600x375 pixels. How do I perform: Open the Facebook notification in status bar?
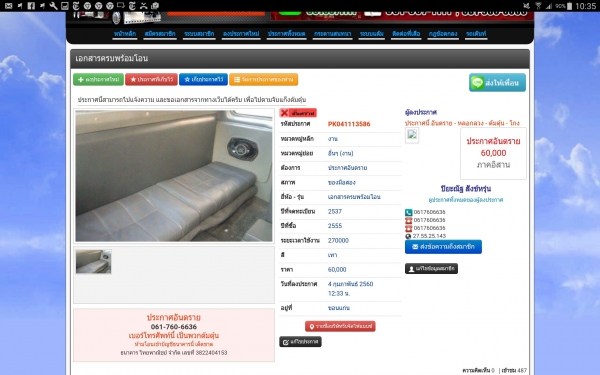point(31,6)
